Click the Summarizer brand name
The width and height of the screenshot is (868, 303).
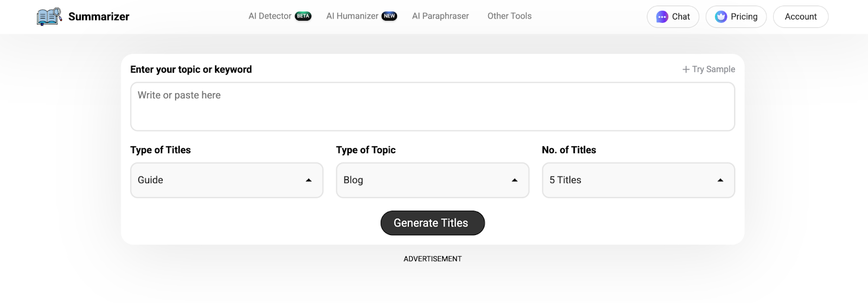coord(99,17)
